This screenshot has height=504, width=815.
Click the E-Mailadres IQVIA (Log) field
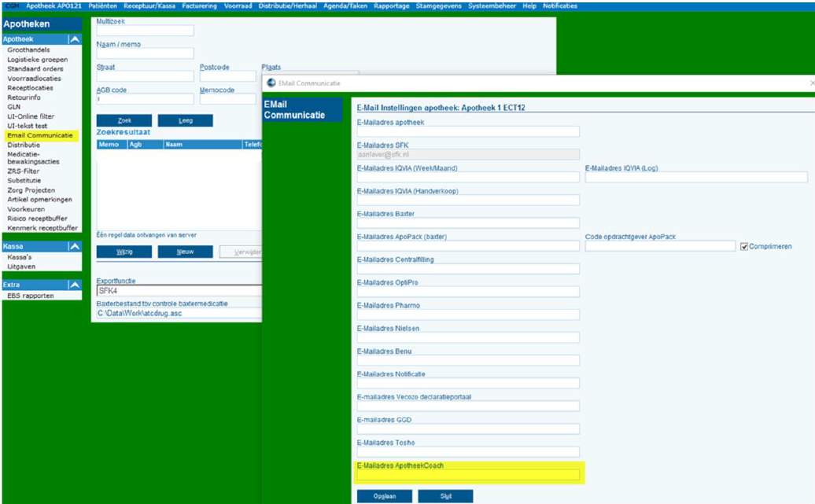click(x=696, y=178)
